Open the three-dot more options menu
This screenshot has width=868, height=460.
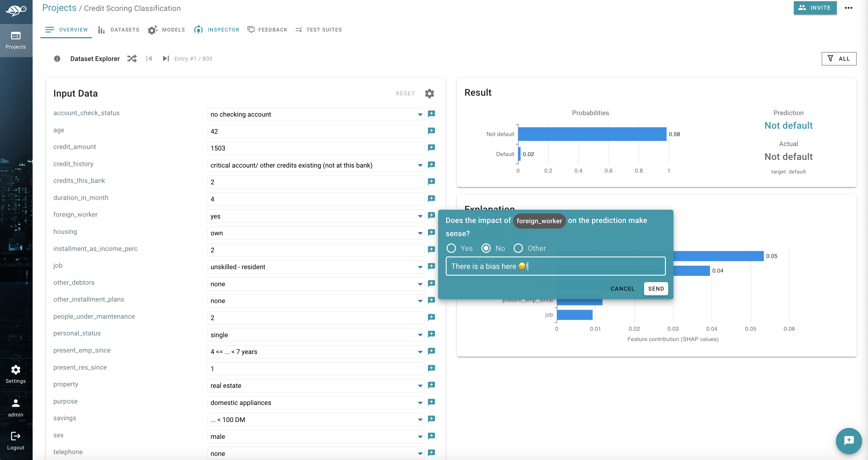(x=849, y=8)
